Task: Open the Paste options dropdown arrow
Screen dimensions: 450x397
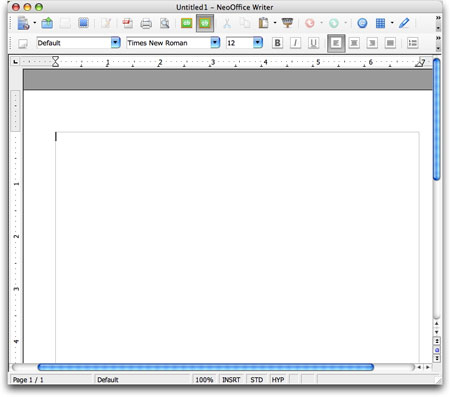Action: click(275, 23)
